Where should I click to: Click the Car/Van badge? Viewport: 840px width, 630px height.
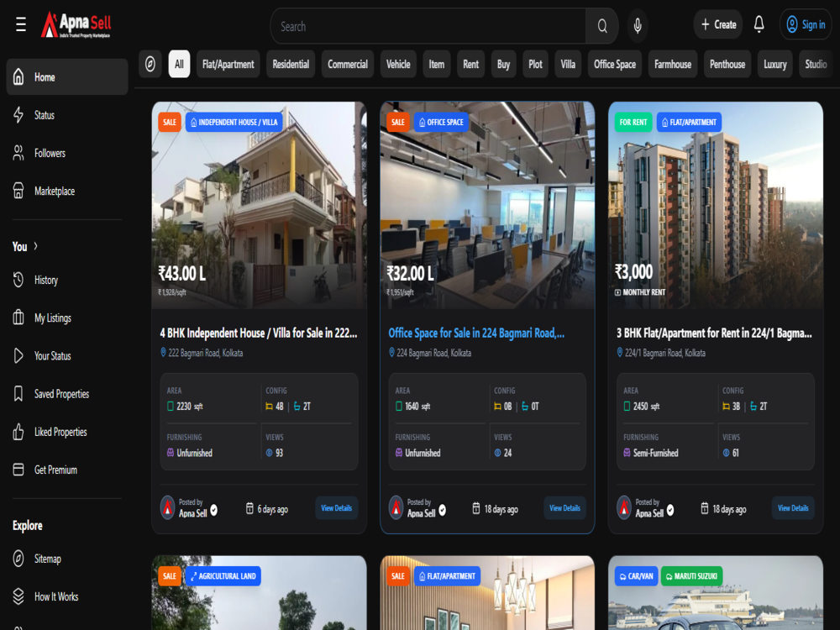[637, 576]
